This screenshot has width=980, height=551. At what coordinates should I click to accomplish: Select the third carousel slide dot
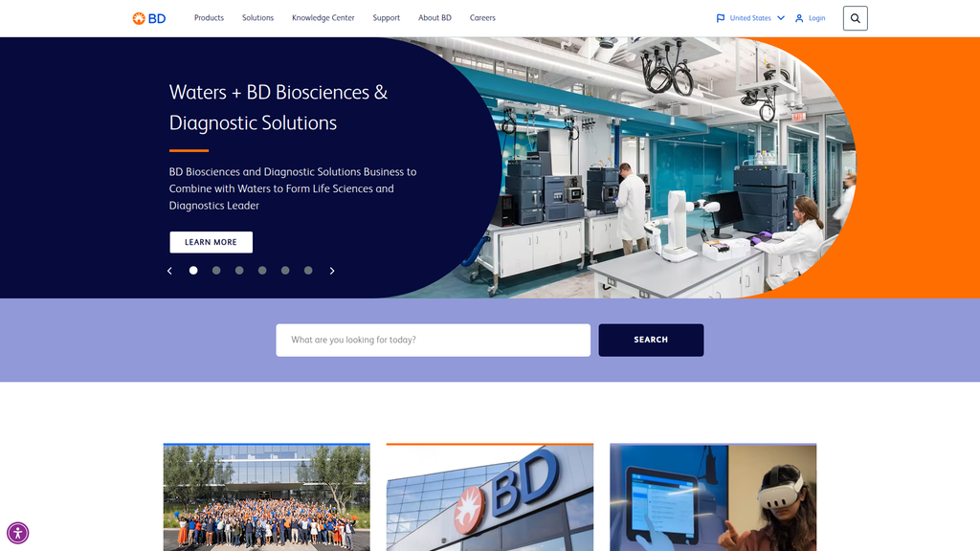(239, 271)
